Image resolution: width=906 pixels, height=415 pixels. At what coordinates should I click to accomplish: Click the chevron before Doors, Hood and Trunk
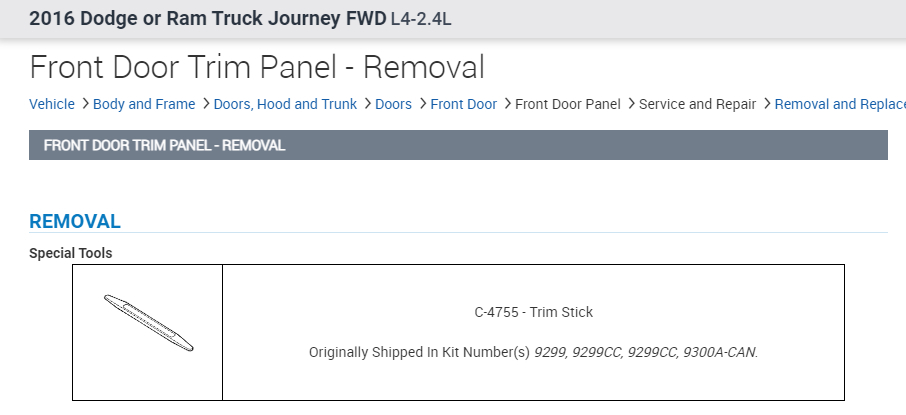coord(204,104)
